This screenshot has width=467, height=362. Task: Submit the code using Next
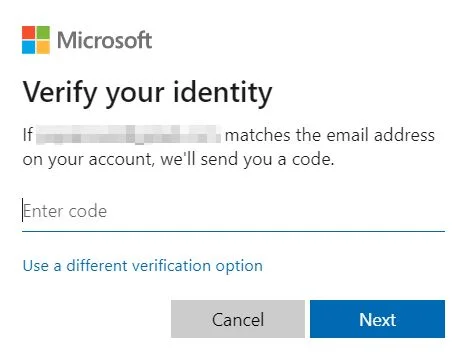tap(377, 319)
